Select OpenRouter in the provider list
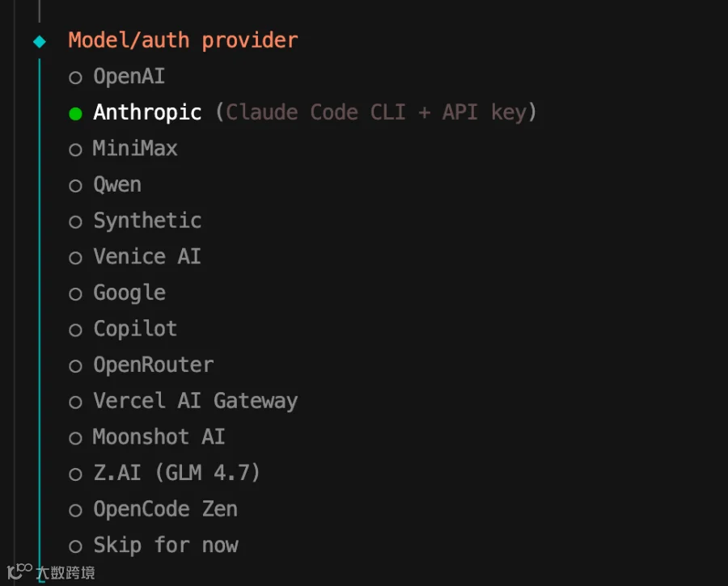This screenshot has width=728, height=586. pyautogui.click(x=141, y=365)
